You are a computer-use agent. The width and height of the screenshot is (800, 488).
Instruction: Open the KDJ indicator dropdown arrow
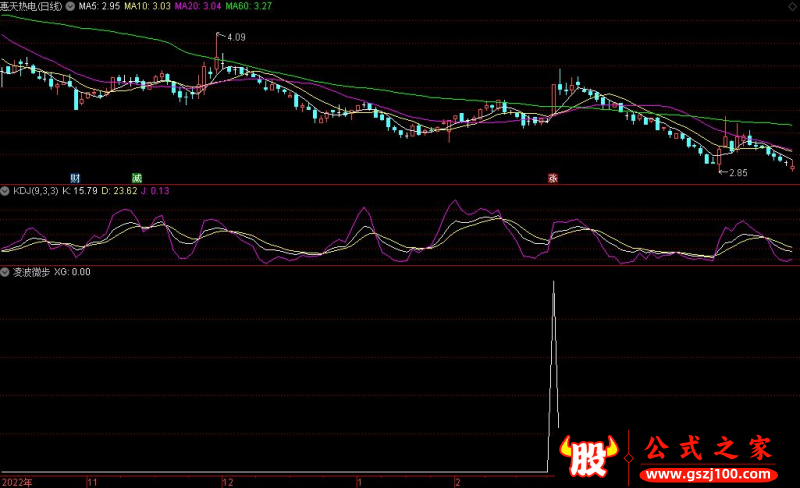tap(5, 191)
